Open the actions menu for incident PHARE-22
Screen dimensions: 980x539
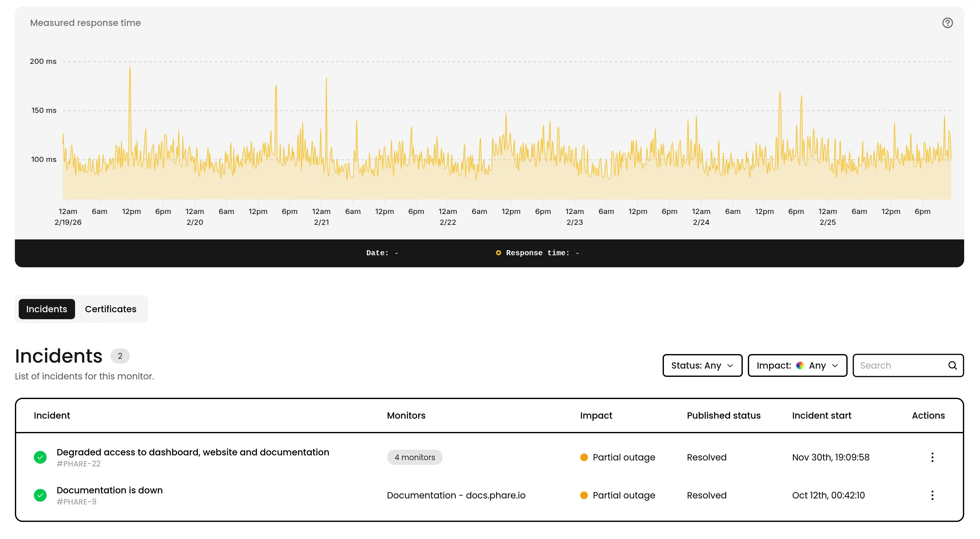[x=932, y=457]
